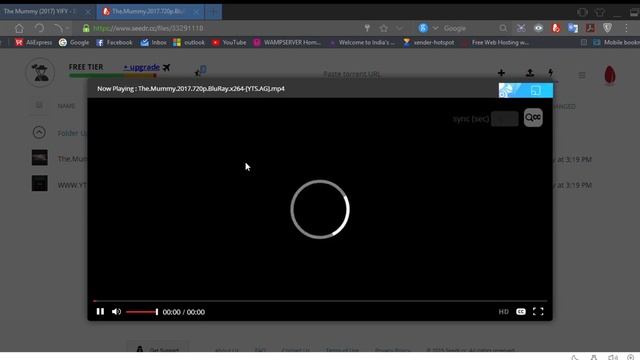Screen dimensions: 640x360
Task: Open the Facebook bookmark
Action: click(x=114, y=42)
